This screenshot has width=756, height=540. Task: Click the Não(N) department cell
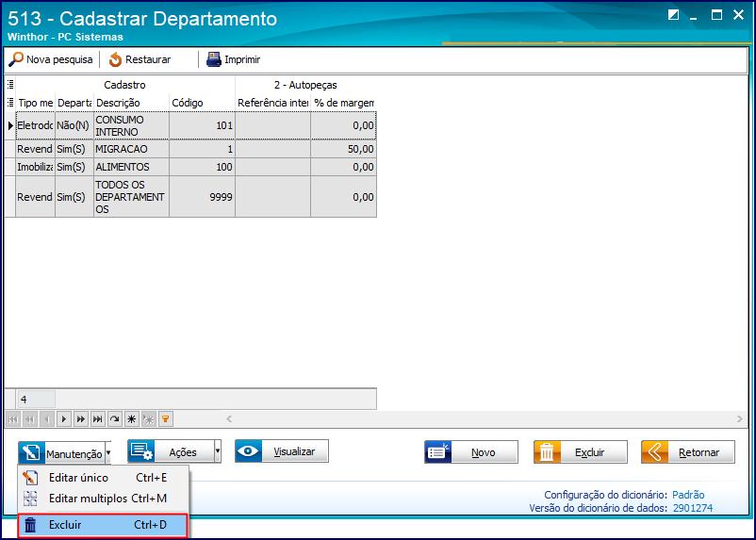tap(74, 126)
